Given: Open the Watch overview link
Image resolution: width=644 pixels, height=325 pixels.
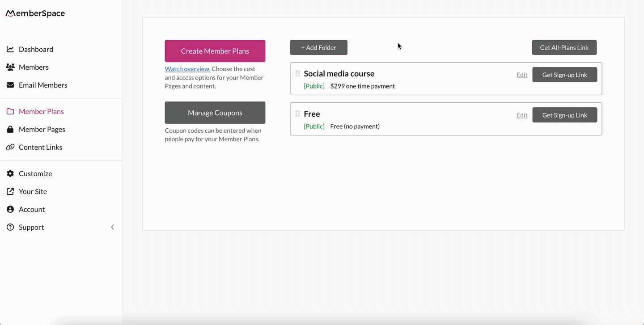Looking at the screenshot, I should click(187, 68).
